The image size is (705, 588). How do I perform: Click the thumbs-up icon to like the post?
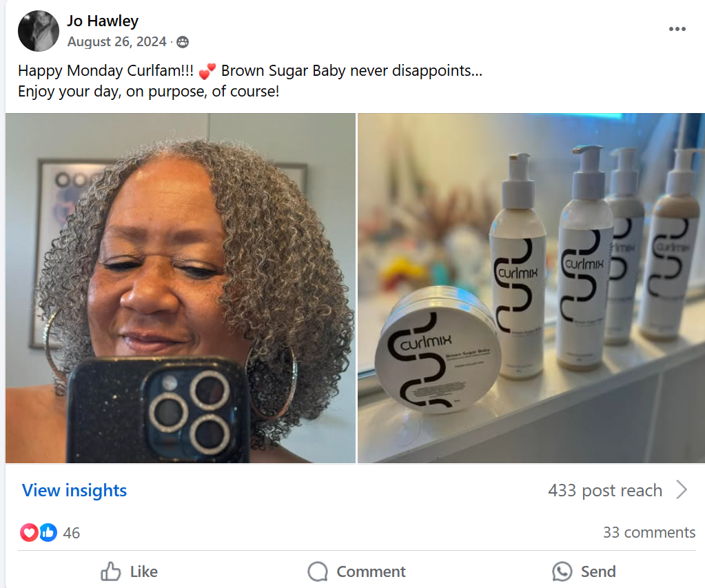pos(110,571)
